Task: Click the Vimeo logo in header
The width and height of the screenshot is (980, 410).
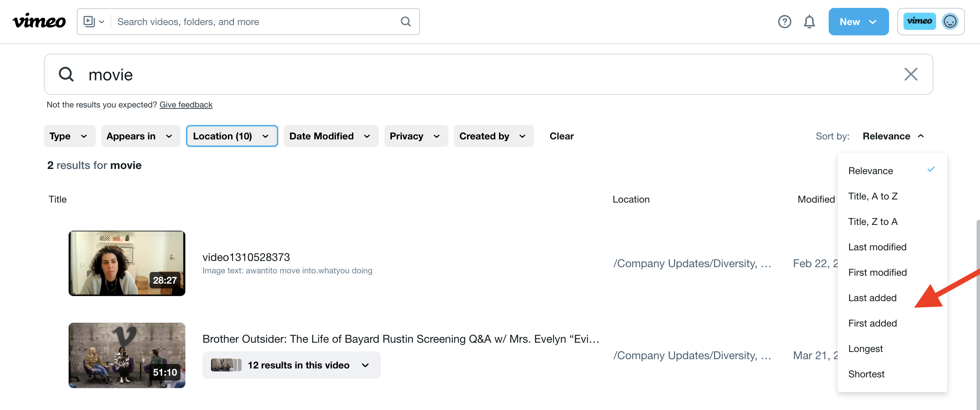Action: click(x=39, y=21)
